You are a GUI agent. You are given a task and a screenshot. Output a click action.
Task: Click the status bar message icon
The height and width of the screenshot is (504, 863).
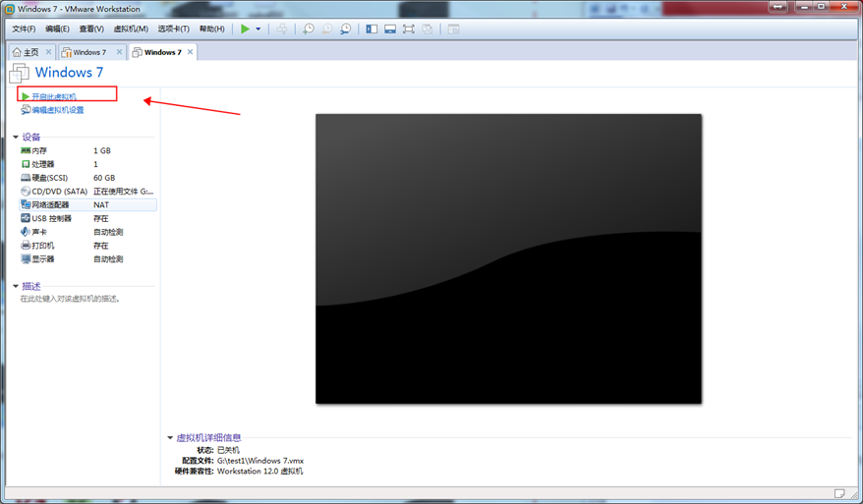839,493
